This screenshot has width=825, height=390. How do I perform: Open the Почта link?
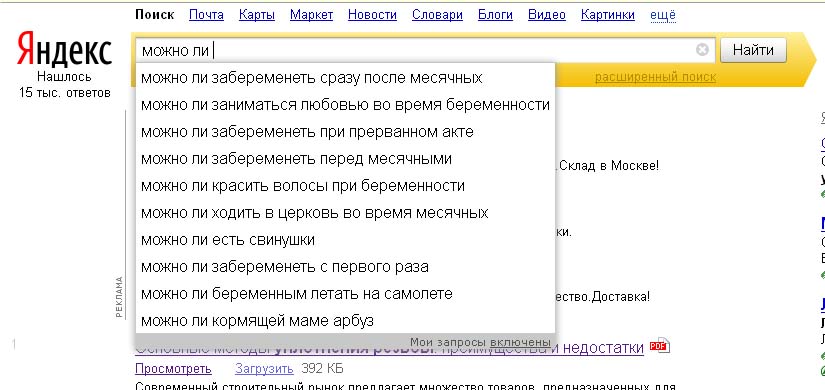pos(206,15)
